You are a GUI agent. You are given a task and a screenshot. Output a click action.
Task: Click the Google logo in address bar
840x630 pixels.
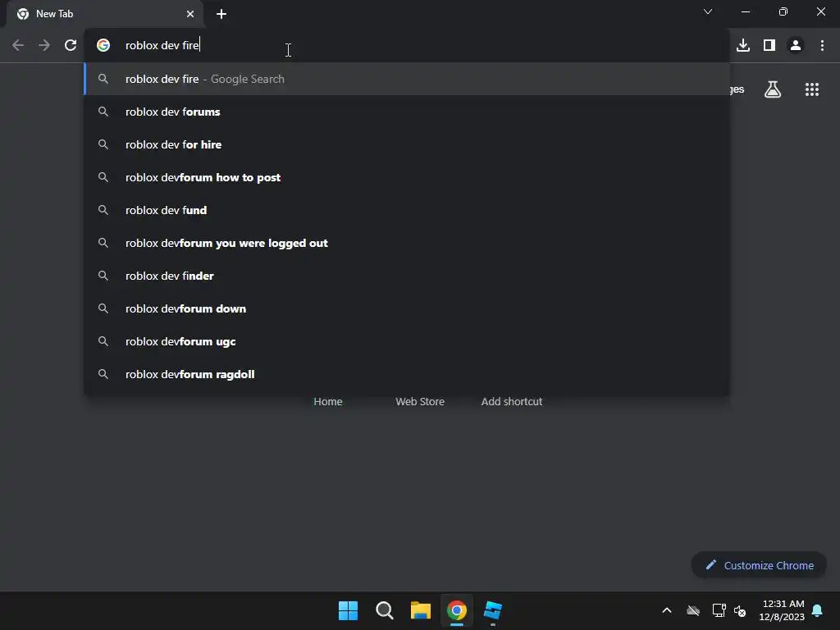point(103,46)
